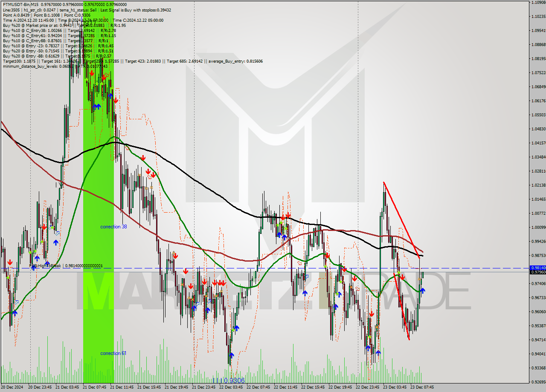Click the '20 Dec 23:45' time axis label
This screenshot has height=392, width=546.
point(40,387)
